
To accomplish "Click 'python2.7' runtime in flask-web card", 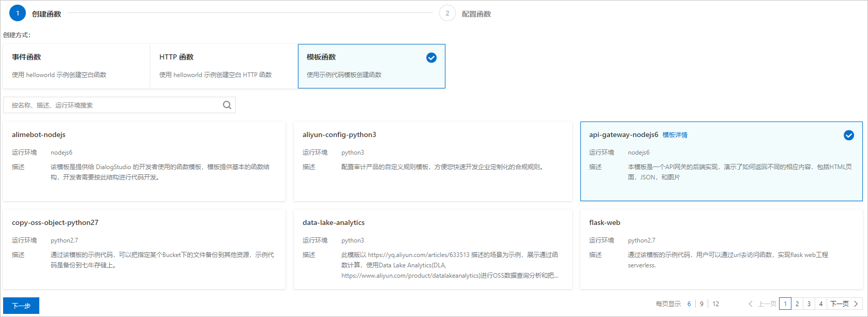I will click(x=641, y=240).
